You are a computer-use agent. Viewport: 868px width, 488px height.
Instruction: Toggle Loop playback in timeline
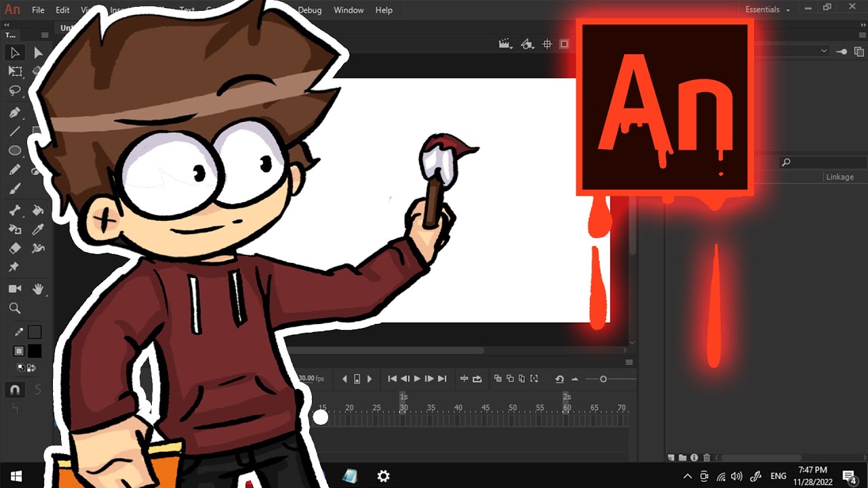point(477,379)
